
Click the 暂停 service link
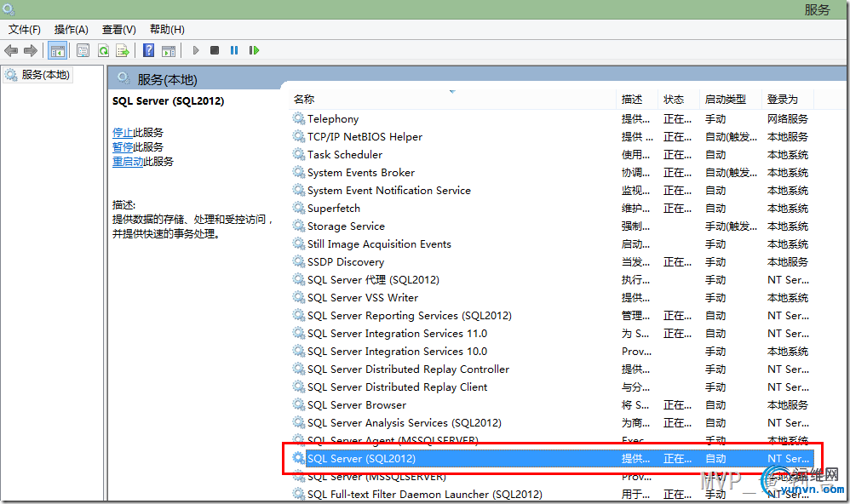(x=123, y=147)
